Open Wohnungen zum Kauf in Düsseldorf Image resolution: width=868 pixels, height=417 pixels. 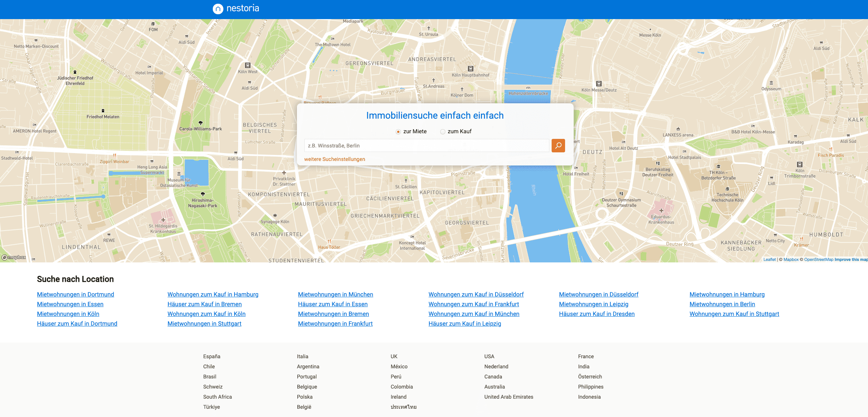click(x=476, y=295)
